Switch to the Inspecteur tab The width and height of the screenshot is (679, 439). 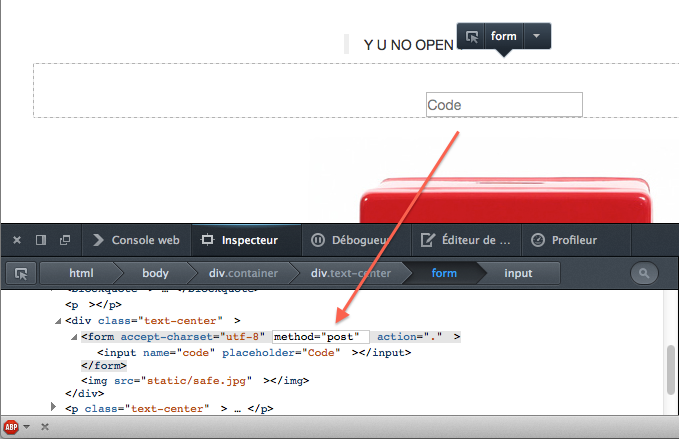[x=246, y=240]
